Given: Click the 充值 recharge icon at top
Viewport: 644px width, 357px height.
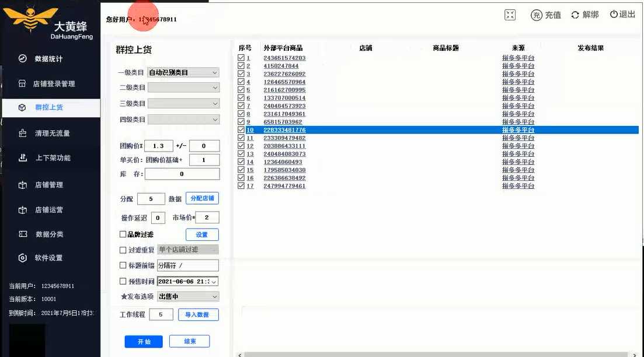Looking at the screenshot, I should pyautogui.click(x=536, y=15).
